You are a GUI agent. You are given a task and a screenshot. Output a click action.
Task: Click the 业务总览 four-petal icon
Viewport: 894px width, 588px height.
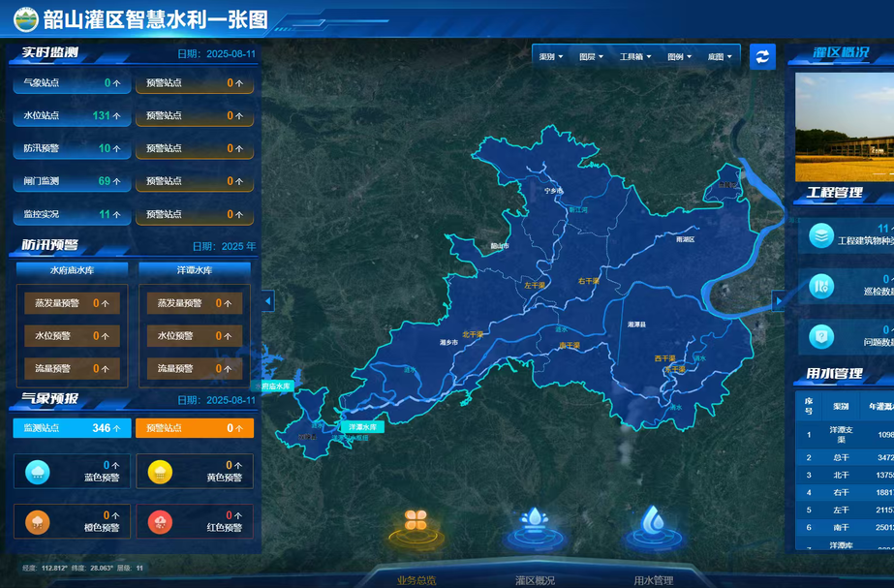click(x=416, y=521)
